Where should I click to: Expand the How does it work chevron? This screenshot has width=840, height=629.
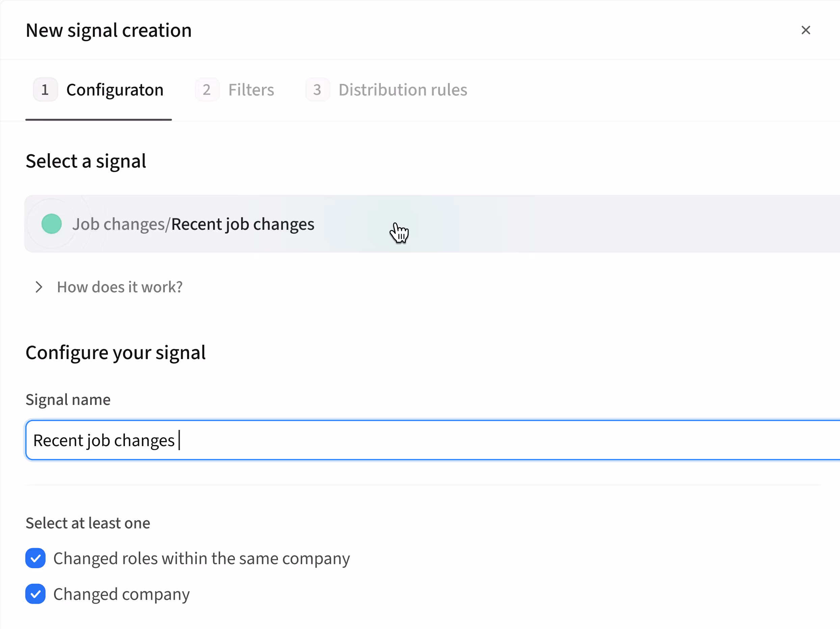[x=39, y=287]
